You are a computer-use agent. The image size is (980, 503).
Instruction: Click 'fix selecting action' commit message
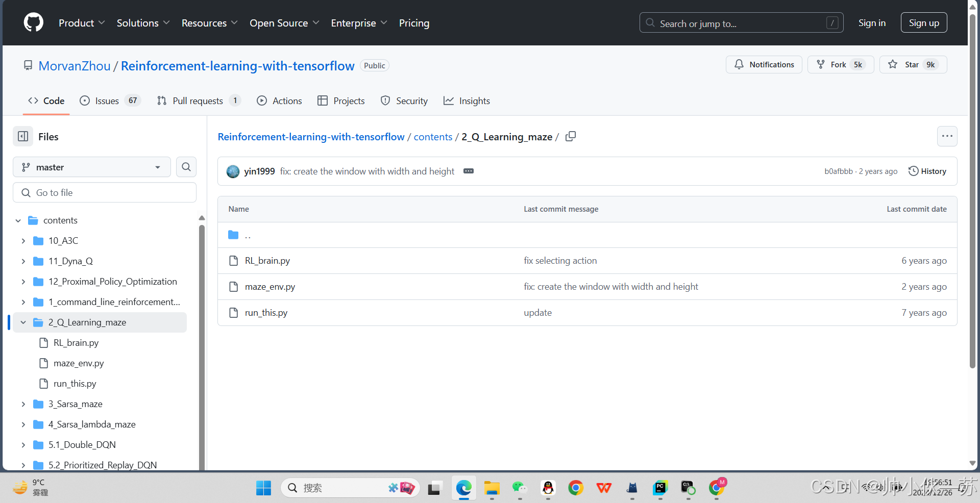click(560, 261)
